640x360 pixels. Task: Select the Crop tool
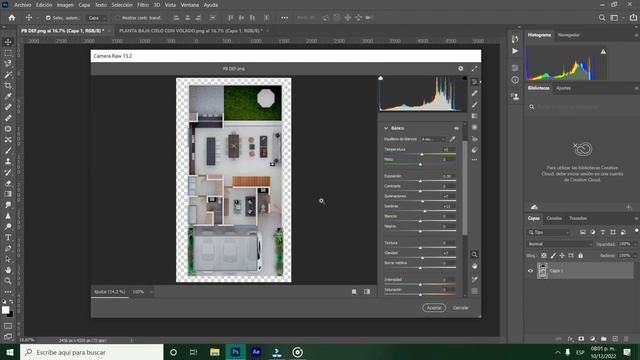(x=8, y=85)
